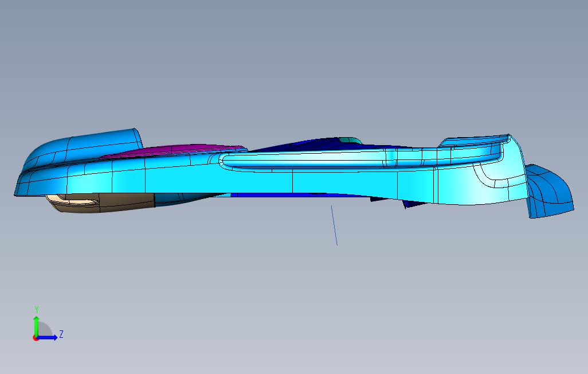This screenshot has width=588, height=374.
Task: Select the long rounded groove along the model's side
Action: pyautogui.click(x=360, y=159)
